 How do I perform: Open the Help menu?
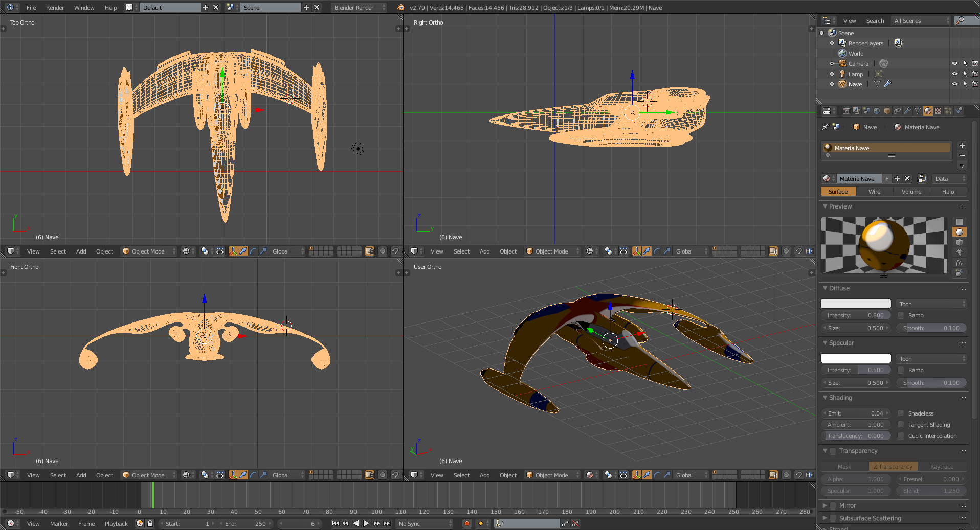[111, 7]
